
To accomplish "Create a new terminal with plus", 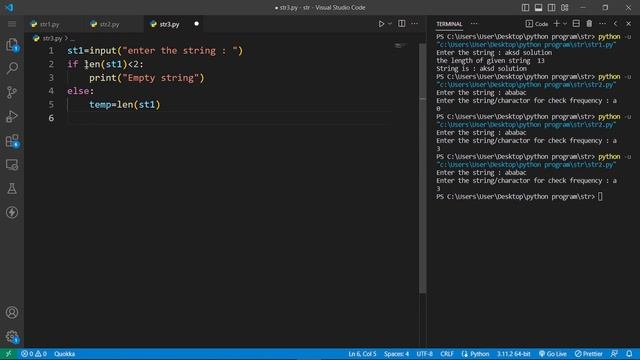I will pyautogui.click(x=556, y=24).
